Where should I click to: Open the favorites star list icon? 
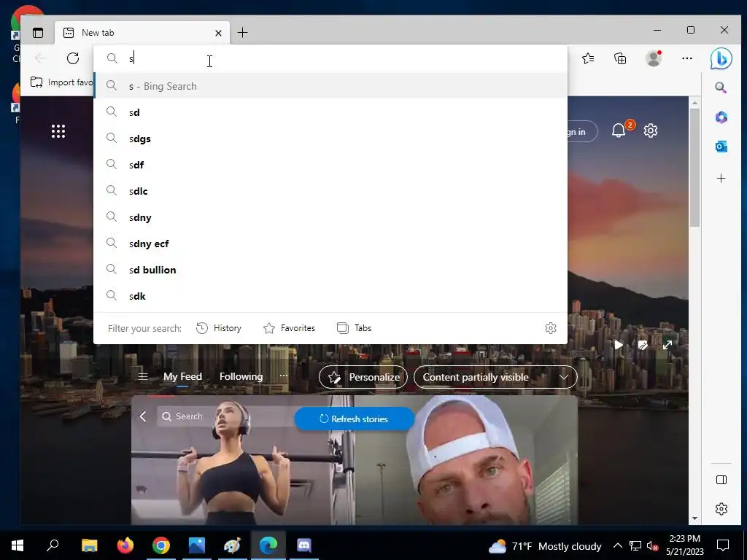coord(588,58)
